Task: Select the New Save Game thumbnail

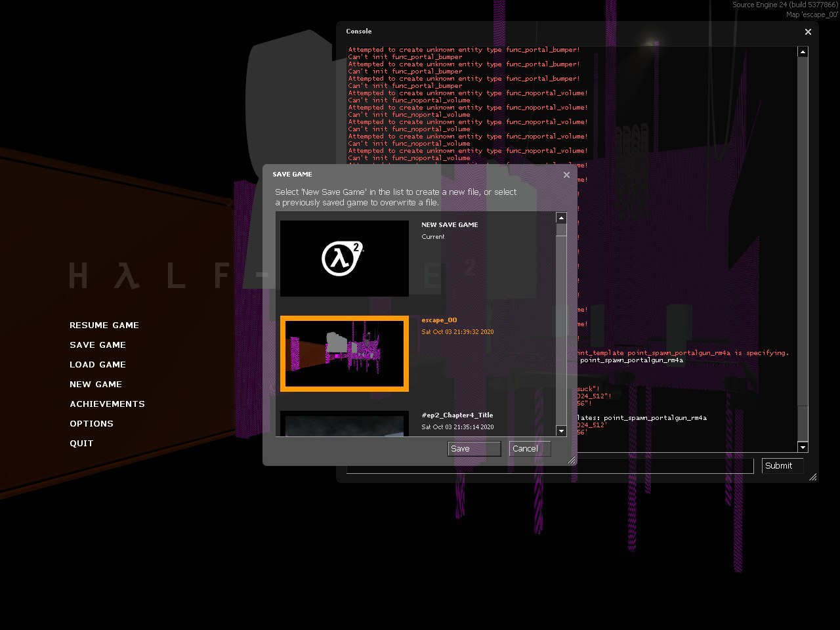Action: coord(345,258)
